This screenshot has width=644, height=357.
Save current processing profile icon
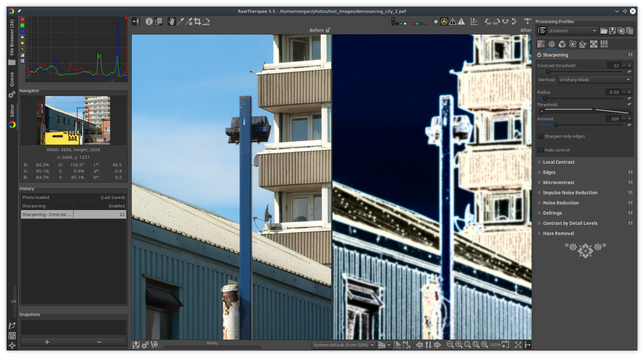click(612, 31)
